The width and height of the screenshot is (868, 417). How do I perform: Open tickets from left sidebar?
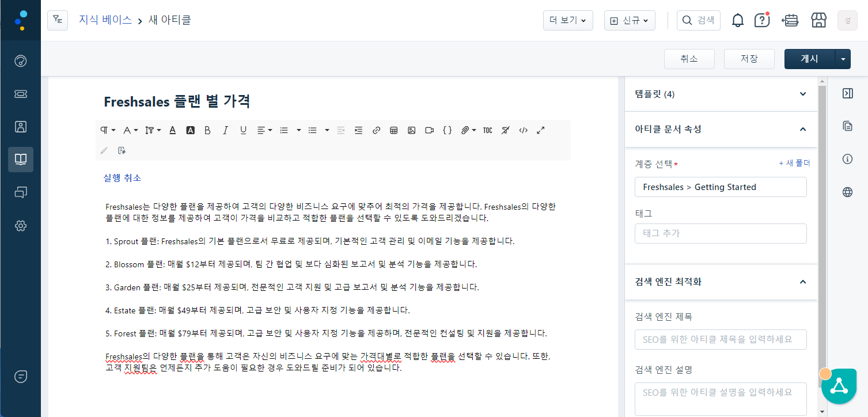click(x=20, y=94)
